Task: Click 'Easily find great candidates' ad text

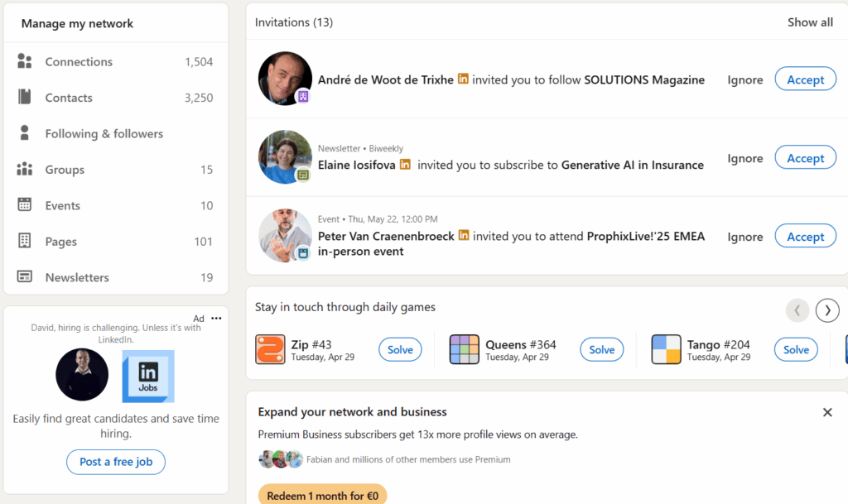Action: (x=116, y=425)
